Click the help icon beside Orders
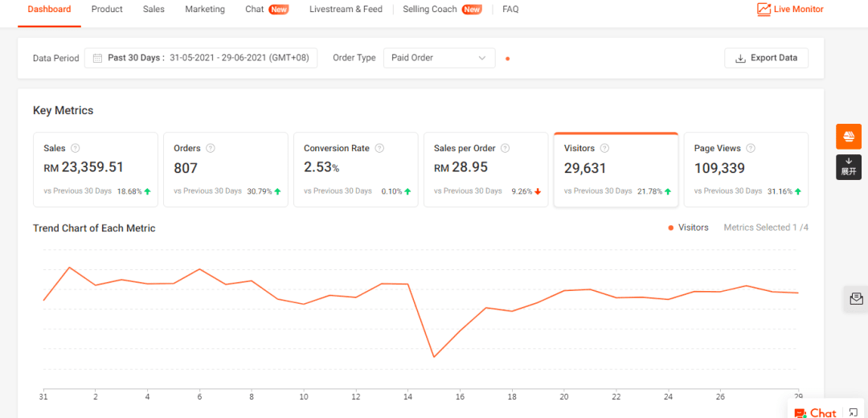 (211, 148)
